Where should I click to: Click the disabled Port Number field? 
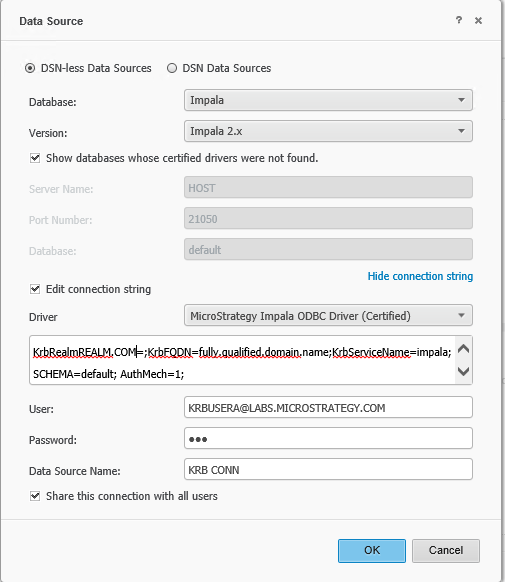click(x=328, y=218)
